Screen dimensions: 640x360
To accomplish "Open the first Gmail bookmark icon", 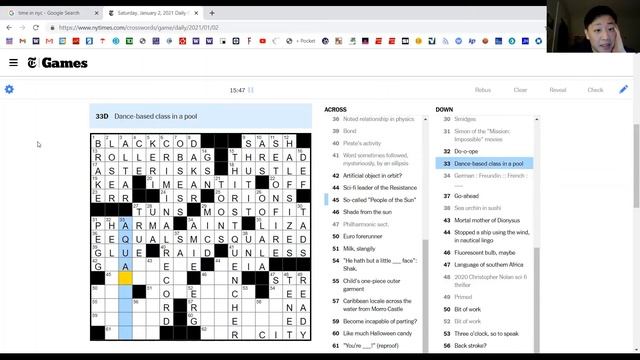I will click(x=22, y=41).
